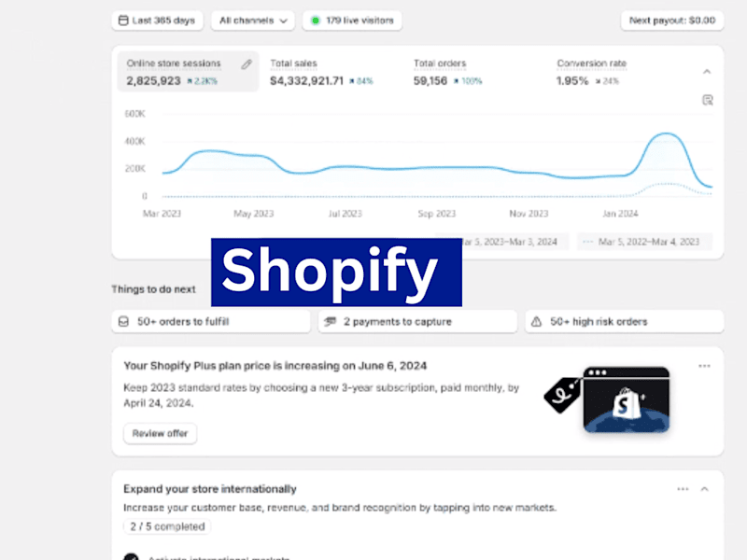Image resolution: width=747 pixels, height=560 pixels.
Task: Open 2 payments to capture
Action: point(417,321)
